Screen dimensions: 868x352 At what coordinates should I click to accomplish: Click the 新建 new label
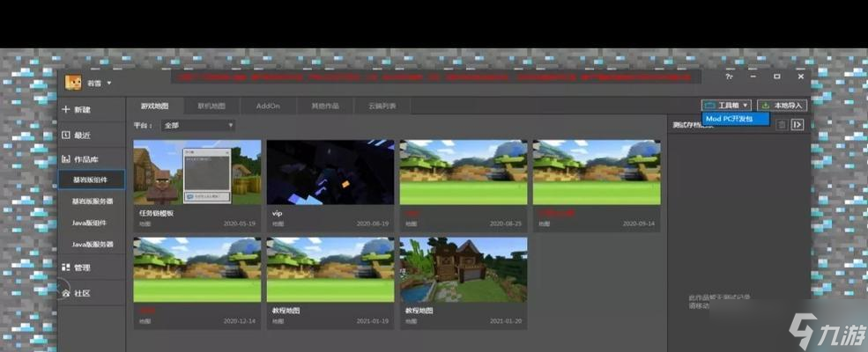point(83,109)
